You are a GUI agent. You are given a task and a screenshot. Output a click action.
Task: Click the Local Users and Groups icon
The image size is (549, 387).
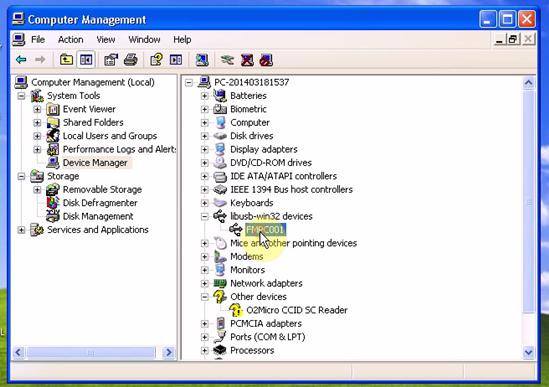click(53, 136)
